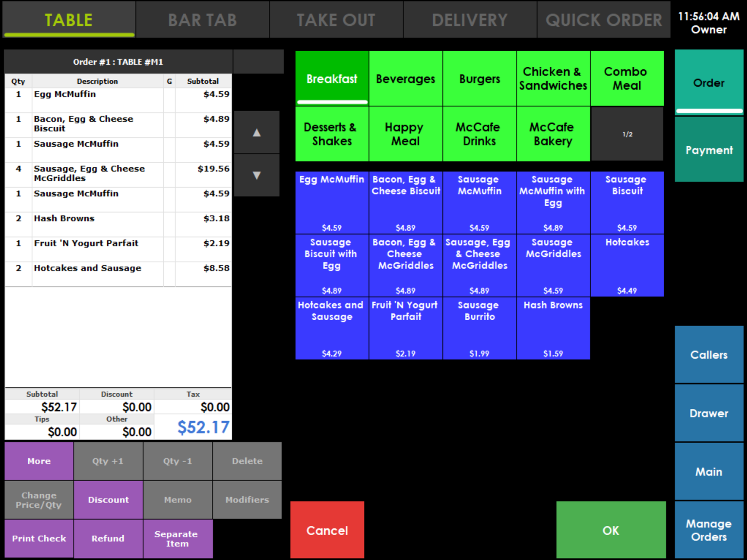
Task: Add Sausage McMuffin with Egg item
Action: pyautogui.click(x=553, y=202)
